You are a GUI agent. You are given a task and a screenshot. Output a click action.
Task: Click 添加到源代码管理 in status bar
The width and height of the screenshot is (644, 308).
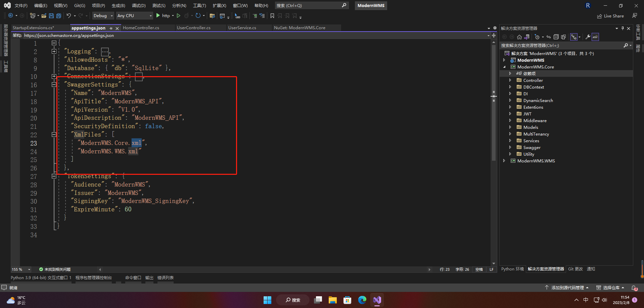567,288
